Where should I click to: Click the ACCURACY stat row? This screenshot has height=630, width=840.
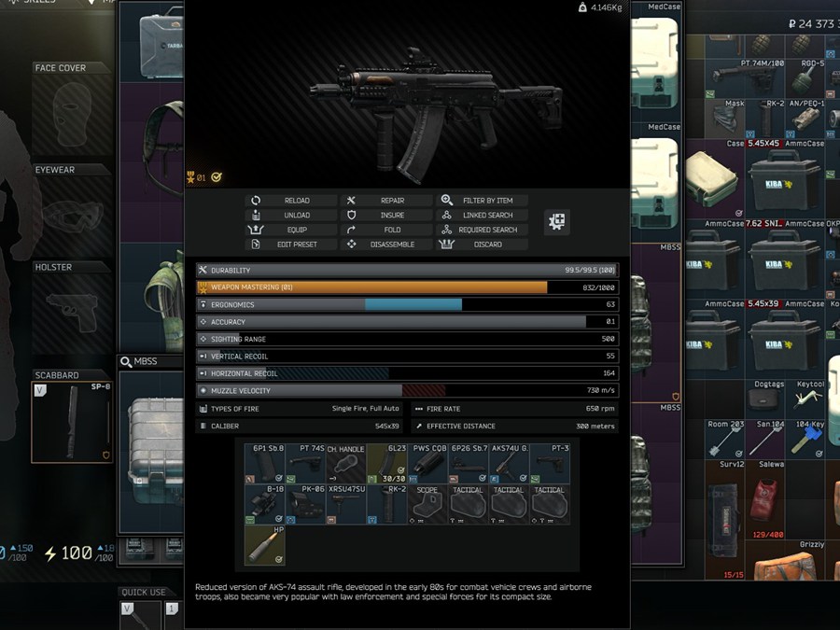point(408,321)
